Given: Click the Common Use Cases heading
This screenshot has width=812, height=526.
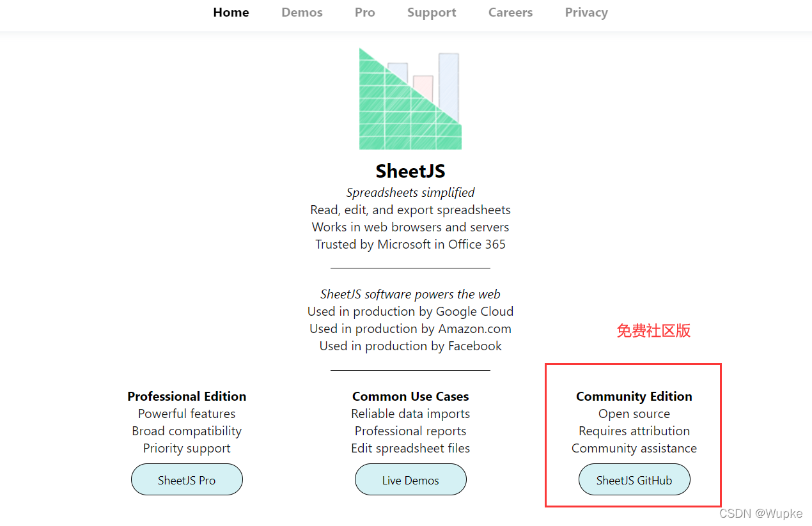Looking at the screenshot, I should tap(410, 396).
